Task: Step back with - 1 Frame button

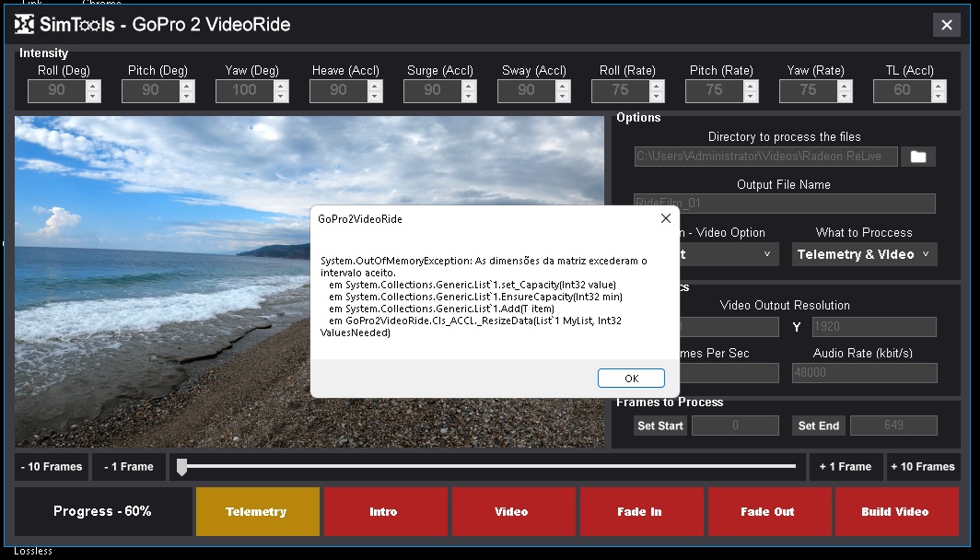Action: [x=129, y=467]
